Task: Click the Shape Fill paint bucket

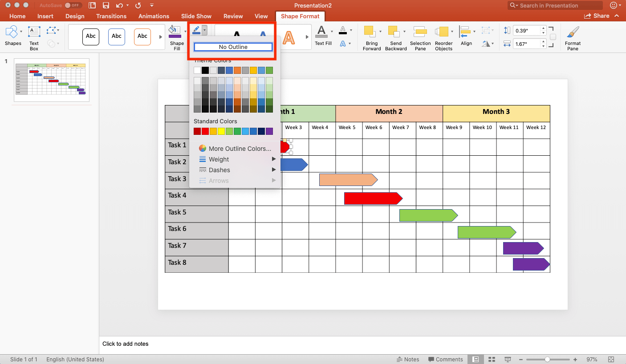Action: tap(175, 32)
